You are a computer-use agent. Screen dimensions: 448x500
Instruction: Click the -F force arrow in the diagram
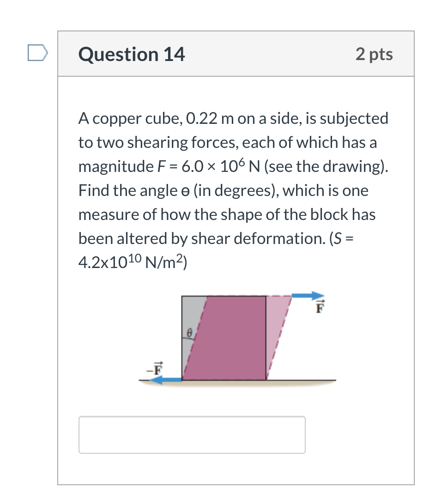[164, 379]
